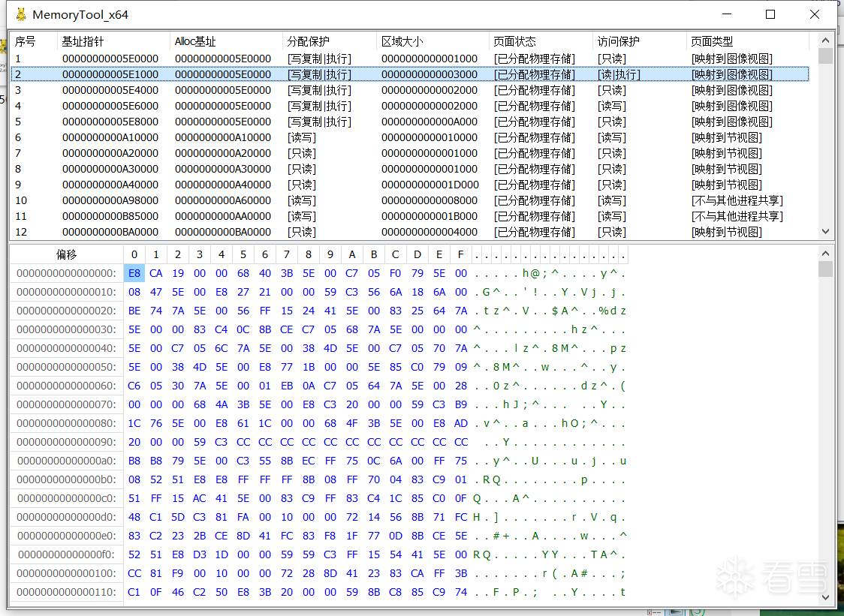Click scroll-up arrow of memory region list
Image resolution: width=844 pixels, height=616 pixels.
825,41
